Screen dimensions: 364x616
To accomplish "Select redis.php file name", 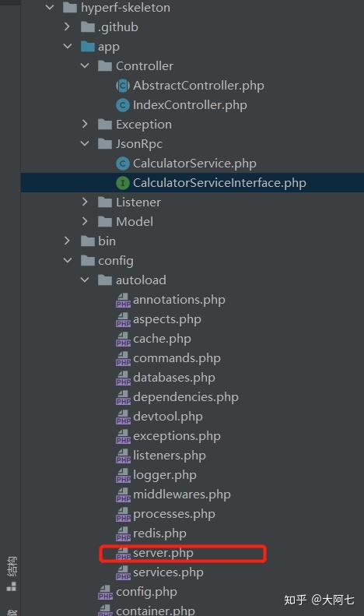I will (159, 533).
